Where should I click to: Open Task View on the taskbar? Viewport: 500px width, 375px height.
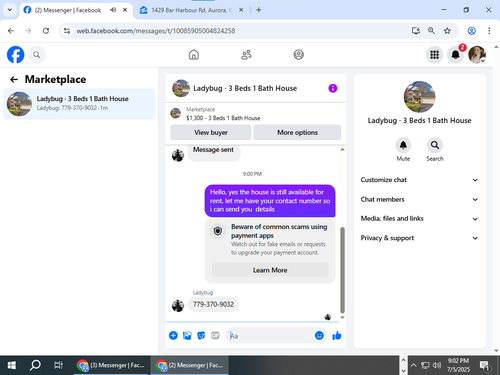tap(58, 365)
